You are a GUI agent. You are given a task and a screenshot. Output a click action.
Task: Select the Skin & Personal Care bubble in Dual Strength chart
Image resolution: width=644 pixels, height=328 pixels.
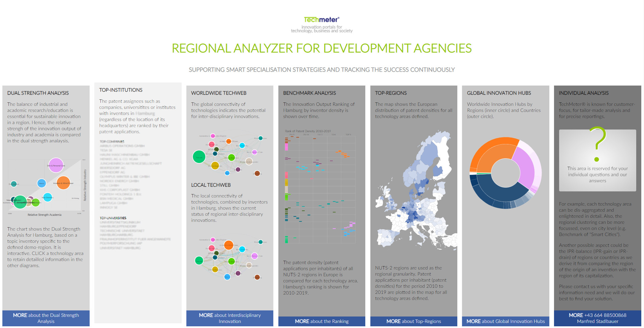pyautogui.click(x=56, y=165)
